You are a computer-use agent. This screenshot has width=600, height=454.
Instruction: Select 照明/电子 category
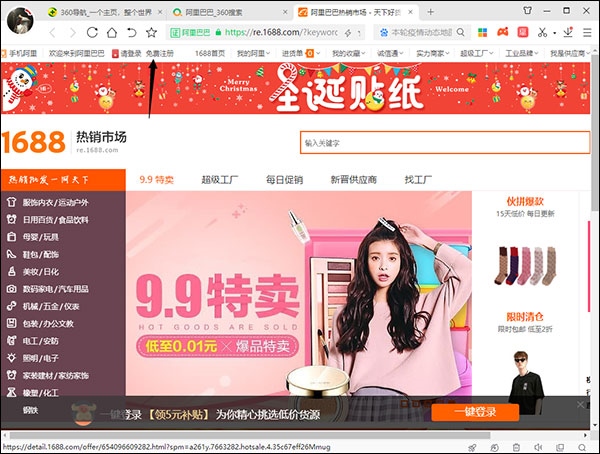pos(41,358)
